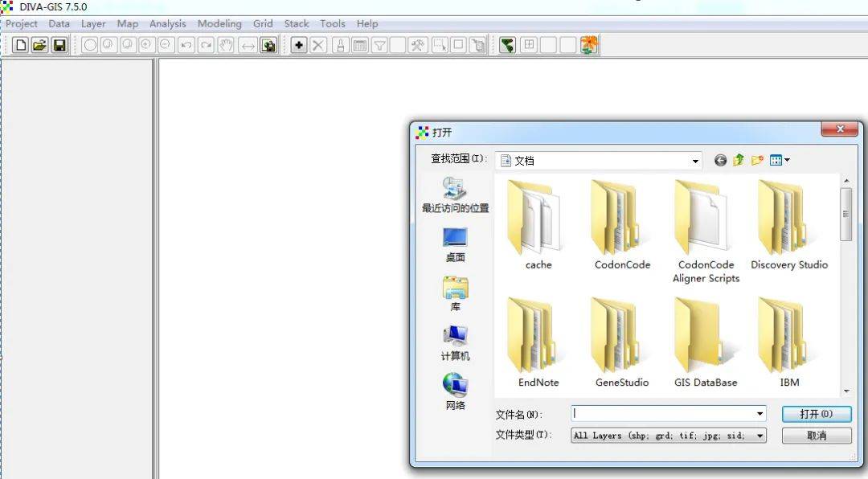Click the orange flower icon
Viewport: 868px width, 479px height.
(589, 45)
